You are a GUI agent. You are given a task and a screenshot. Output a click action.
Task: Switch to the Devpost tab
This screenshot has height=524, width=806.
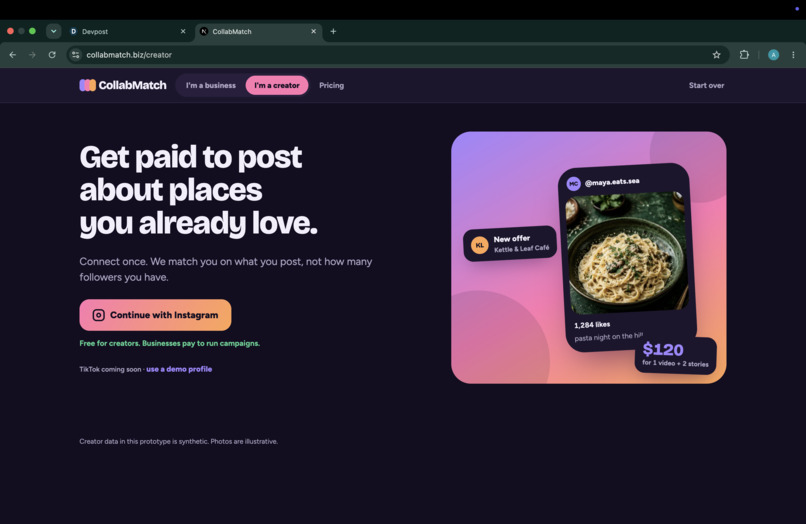point(128,31)
